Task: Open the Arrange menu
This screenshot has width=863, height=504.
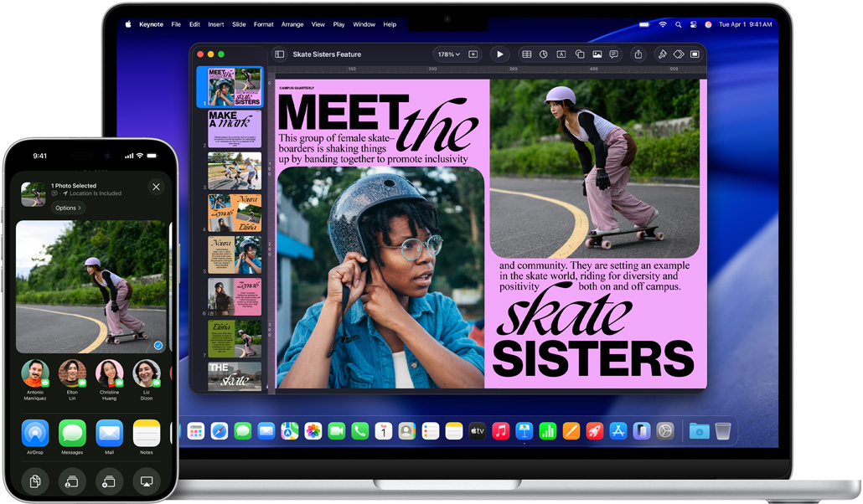Action: 292,24
